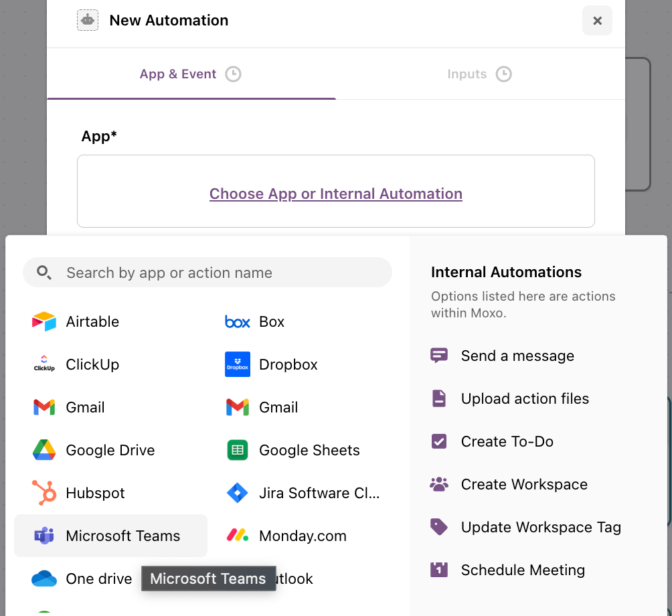Screen dimensions: 672x616
Task: Pick the ClickUp app icon
Action: coord(44,364)
